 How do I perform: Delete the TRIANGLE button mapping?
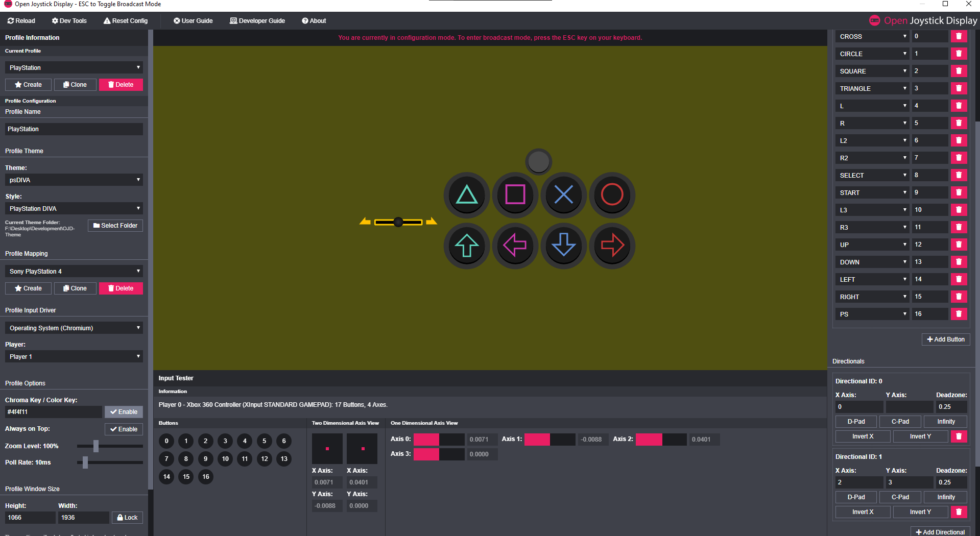(x=959, y=88)
